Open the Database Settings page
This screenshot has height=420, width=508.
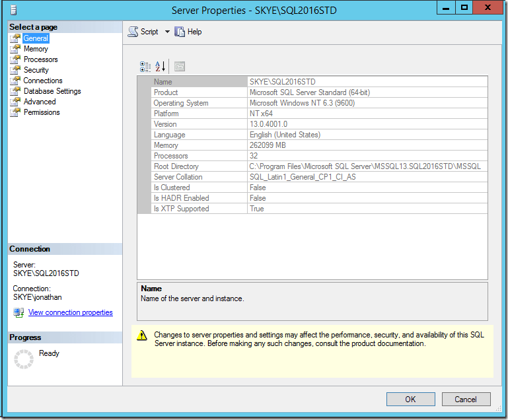[x=52, y=91]
